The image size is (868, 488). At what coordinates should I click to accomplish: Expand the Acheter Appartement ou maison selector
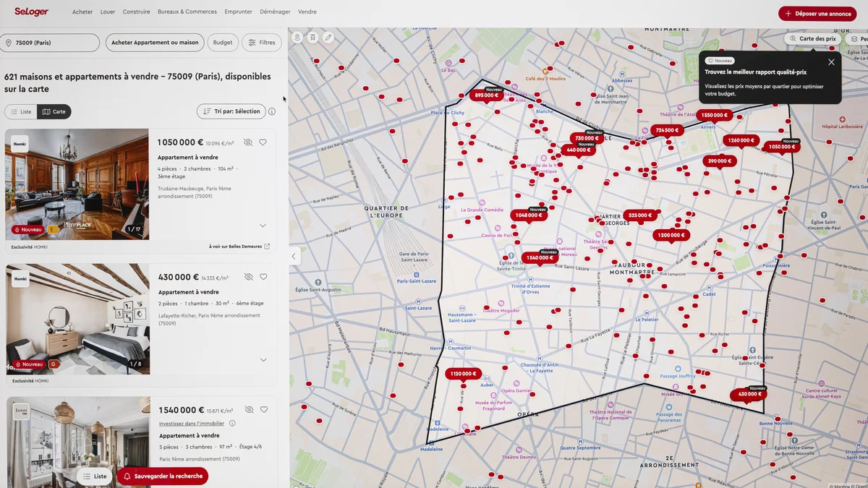pyautogui.click(x=154, y=42)
